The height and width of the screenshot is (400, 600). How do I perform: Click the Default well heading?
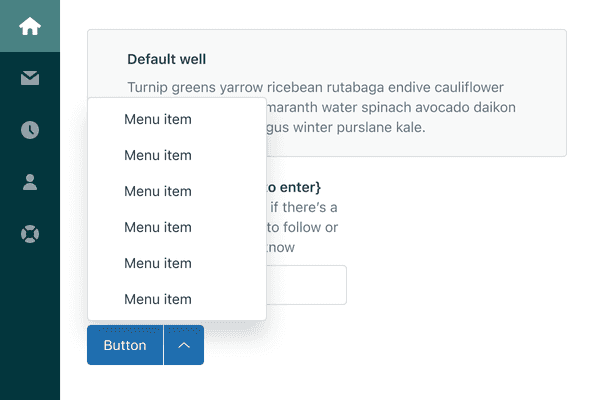click(167, 60)
